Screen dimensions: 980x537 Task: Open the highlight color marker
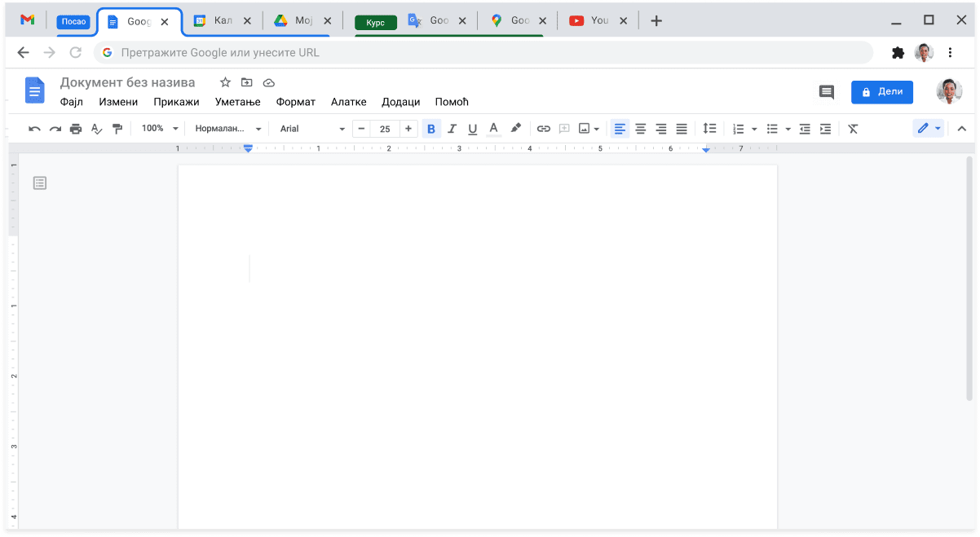coord(515,129)
